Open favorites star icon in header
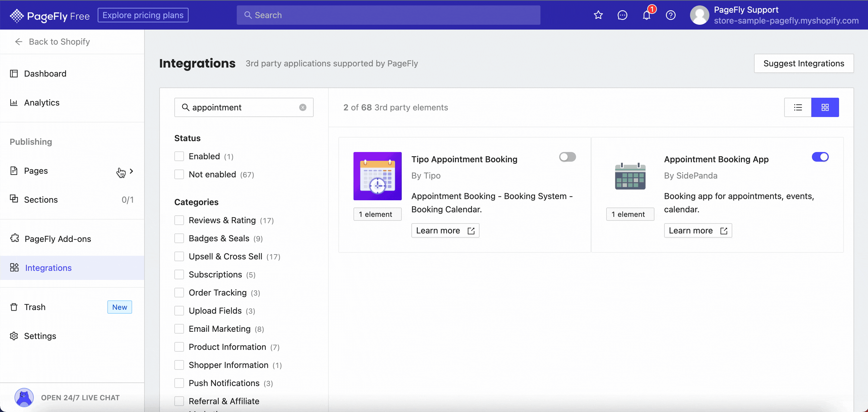The width and height of the screenshot is (868, 412). click(x=598, y=15)
